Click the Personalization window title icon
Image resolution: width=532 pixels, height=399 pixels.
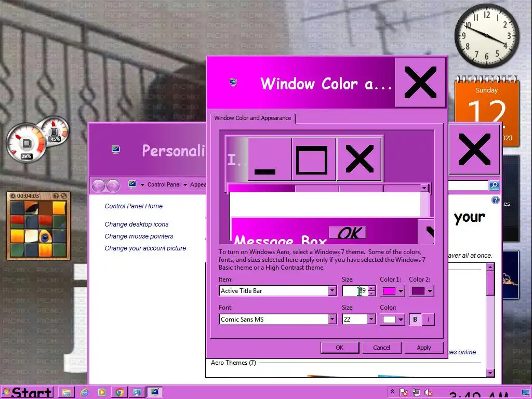click(116, 149)
